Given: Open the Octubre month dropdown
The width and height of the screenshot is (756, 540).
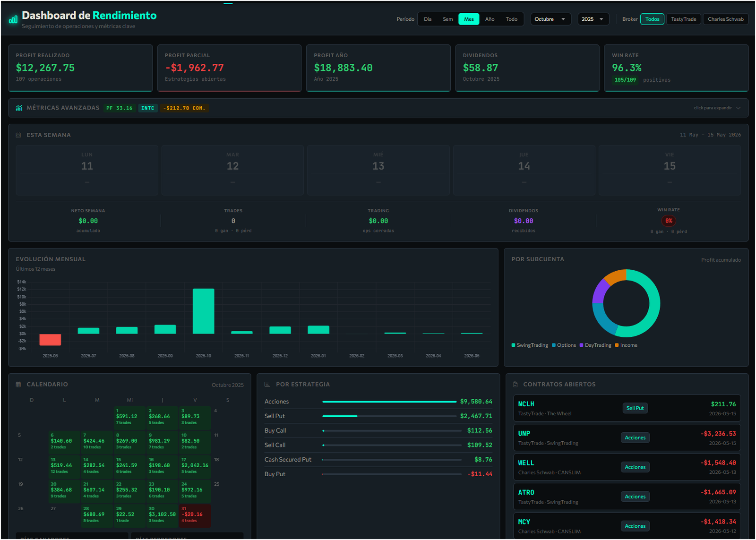Looking at the screenshot, I should [550, 19].
